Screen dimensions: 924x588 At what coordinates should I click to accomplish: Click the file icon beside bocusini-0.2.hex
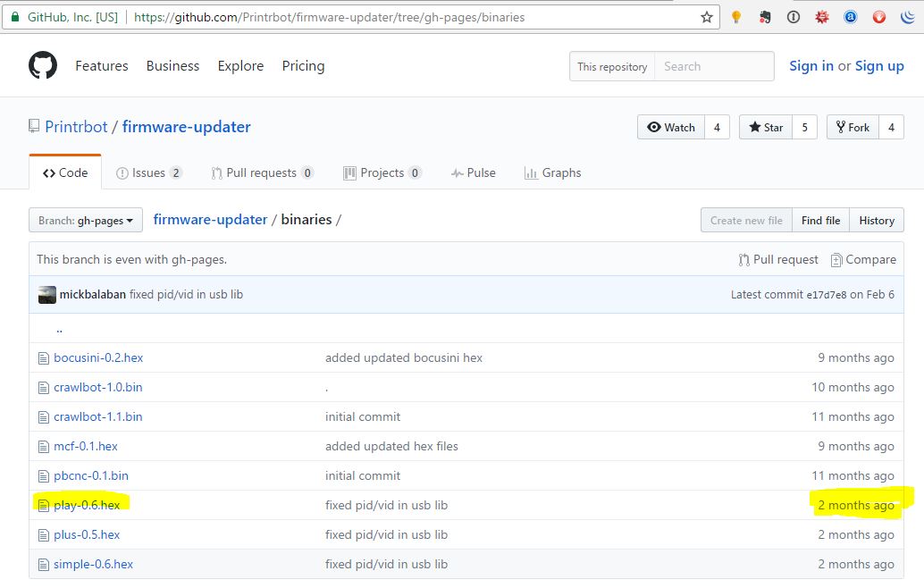[x=44, y=358]
